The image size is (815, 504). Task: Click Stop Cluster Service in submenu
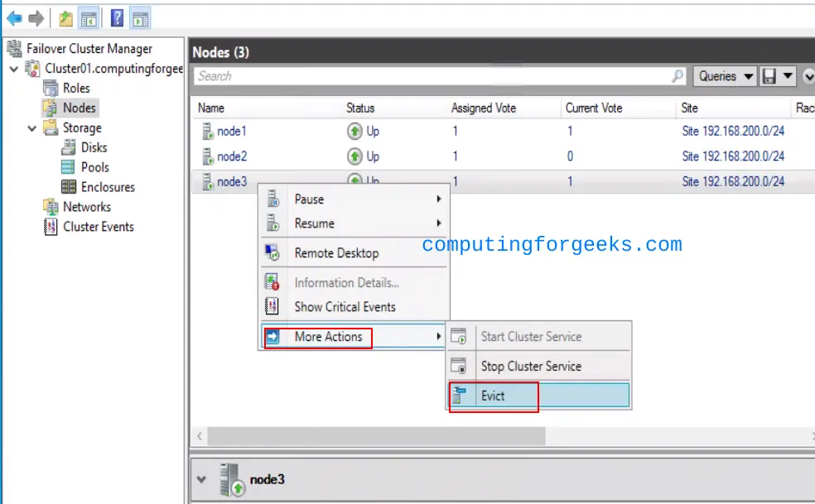pos(538,367)
